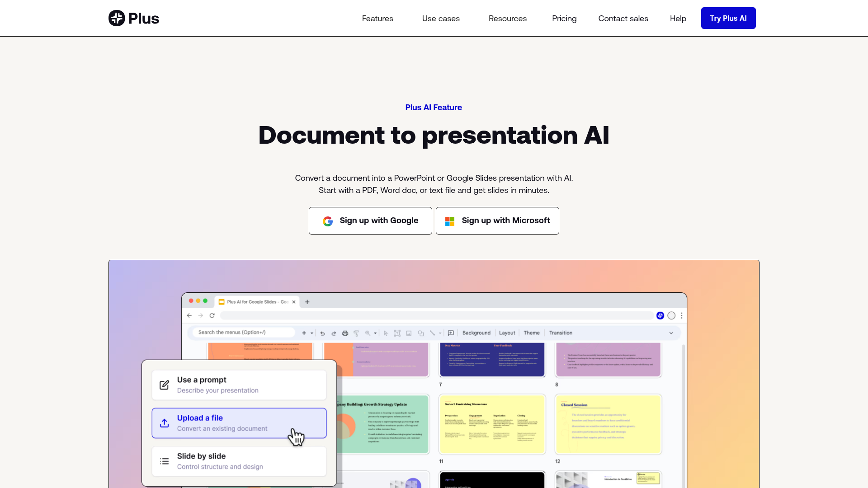Close the Plus AI for Google Slides tab
This screenshot has width=868, height=488.
coord(294,302)
